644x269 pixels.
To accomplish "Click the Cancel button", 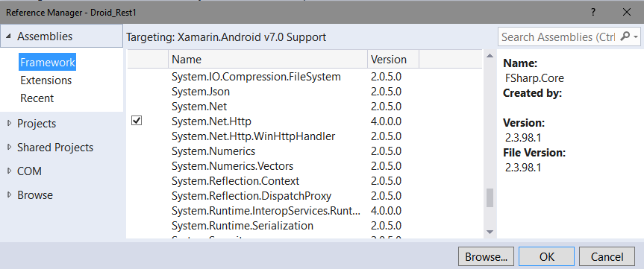I will point(607,256).
